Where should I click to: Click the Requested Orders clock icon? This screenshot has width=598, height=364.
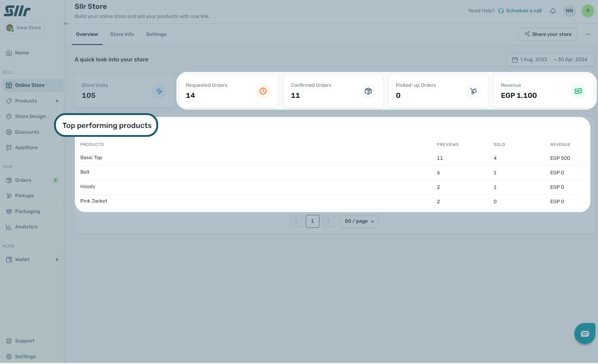pyautogui.click(x=263, y=91)
